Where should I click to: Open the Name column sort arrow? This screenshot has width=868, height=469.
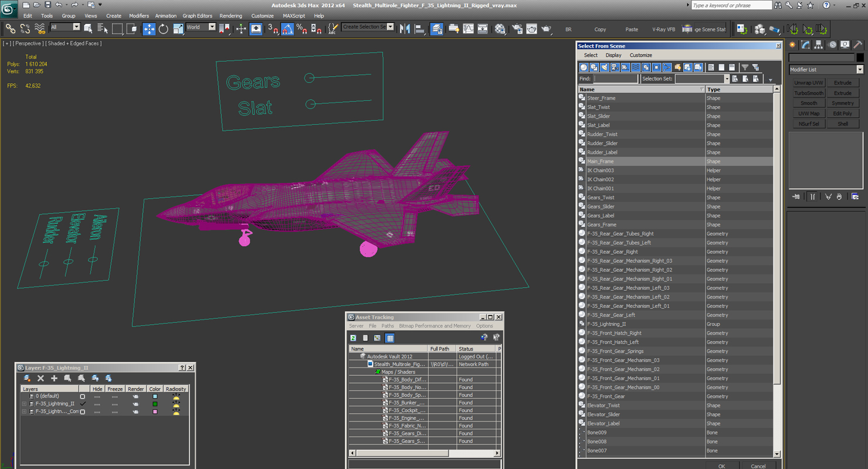click(701, 90)
